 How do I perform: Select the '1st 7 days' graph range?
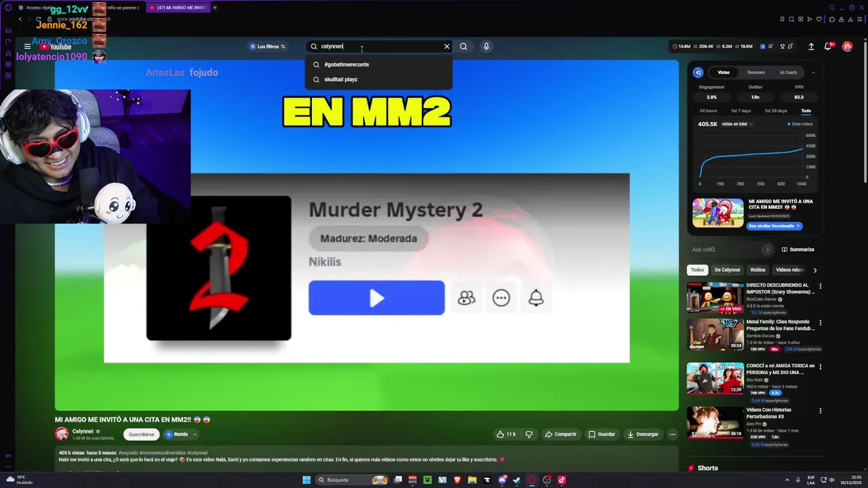coord(741,110)
